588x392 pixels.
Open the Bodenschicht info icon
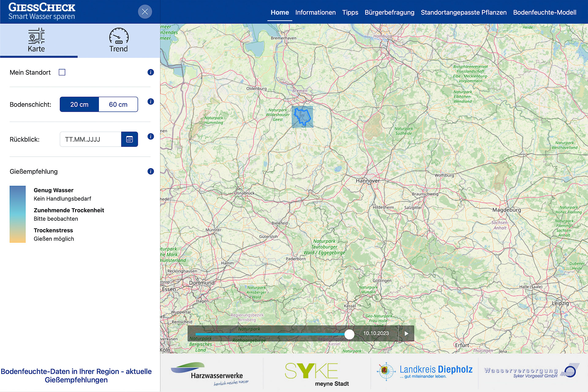pos(150,102)
